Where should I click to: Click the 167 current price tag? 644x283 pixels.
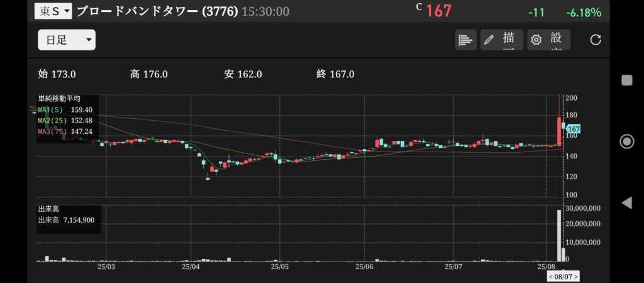pos(572,129)
